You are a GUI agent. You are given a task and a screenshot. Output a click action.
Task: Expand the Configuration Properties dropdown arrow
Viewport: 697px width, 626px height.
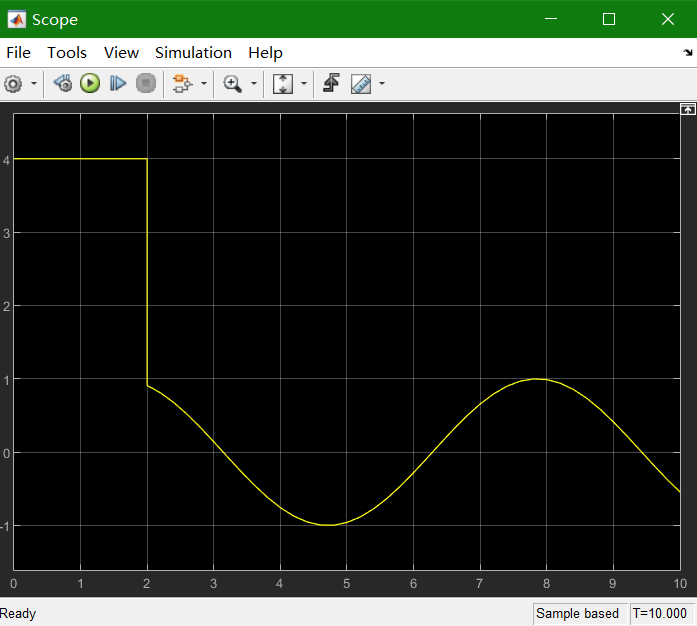coord(34,84)
